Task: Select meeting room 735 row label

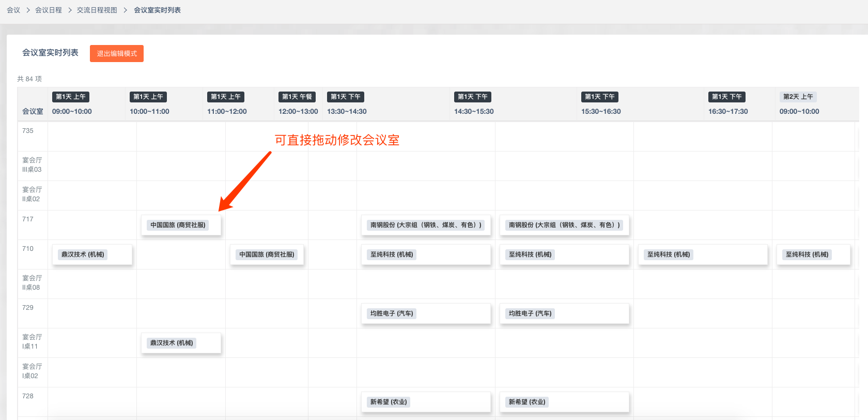Action: click(x=28, y=131)
